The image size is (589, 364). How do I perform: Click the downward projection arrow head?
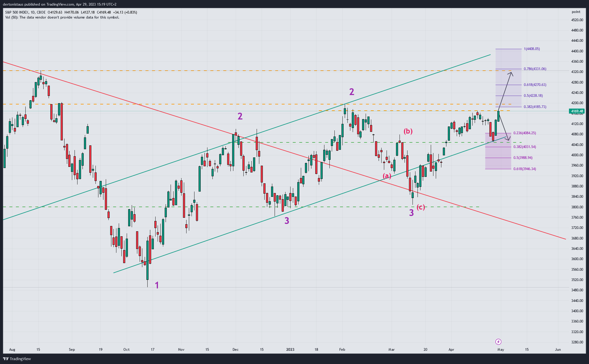pos(508,139)
